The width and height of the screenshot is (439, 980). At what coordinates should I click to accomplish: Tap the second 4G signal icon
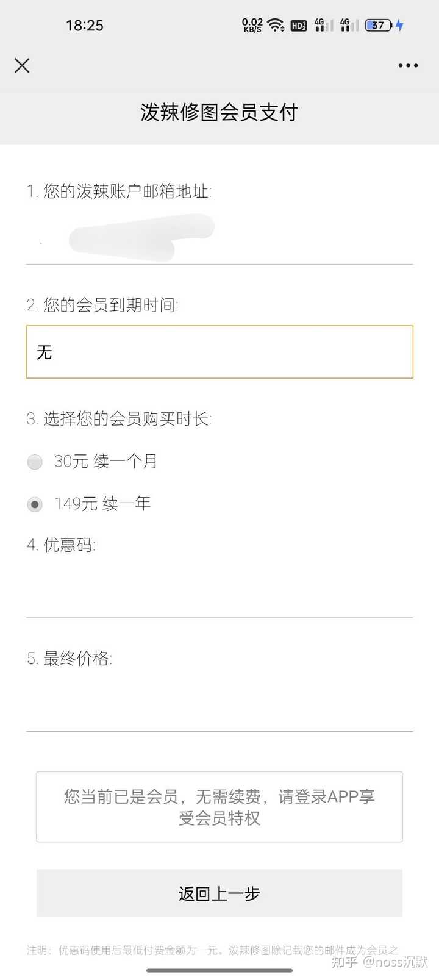[x=349, y=25]
